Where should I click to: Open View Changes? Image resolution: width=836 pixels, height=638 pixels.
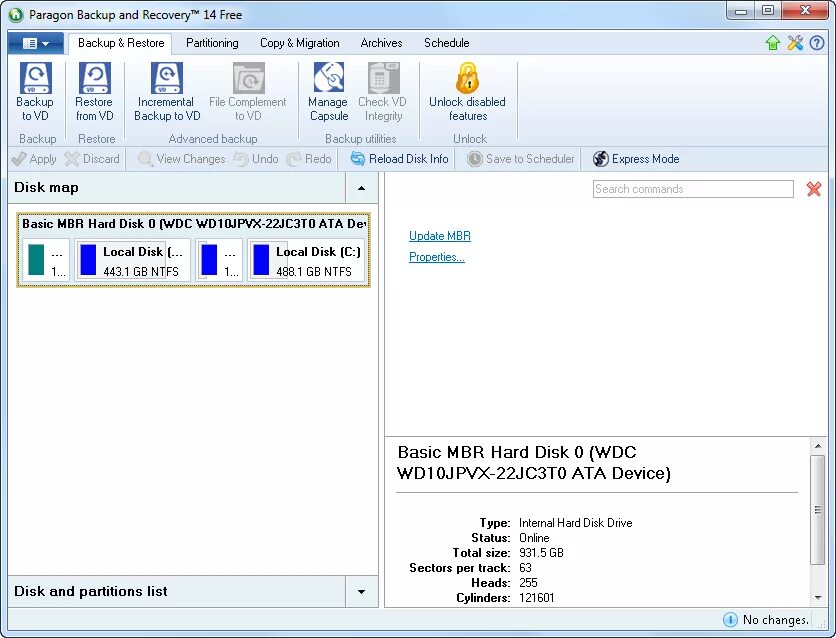[181, 159]
